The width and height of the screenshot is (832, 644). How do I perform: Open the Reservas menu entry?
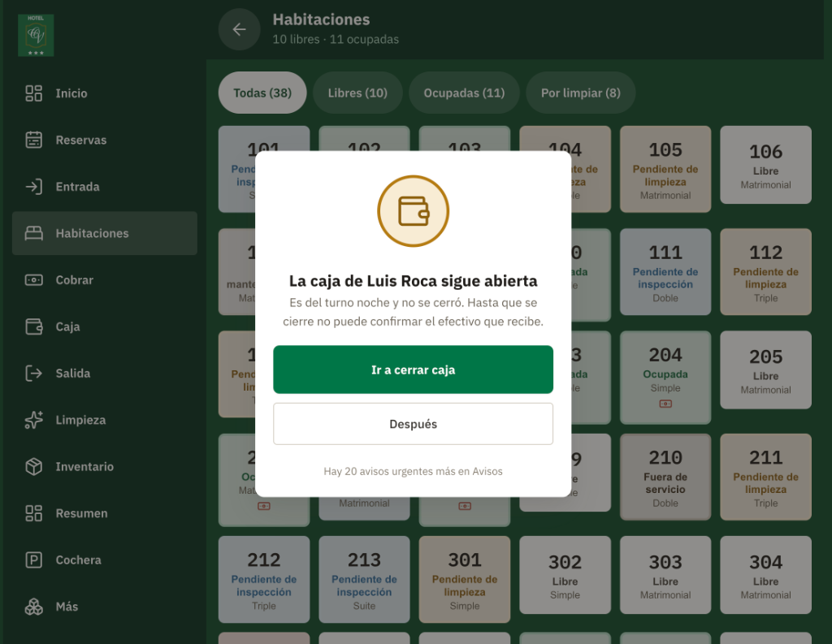[x=105, y=140]
